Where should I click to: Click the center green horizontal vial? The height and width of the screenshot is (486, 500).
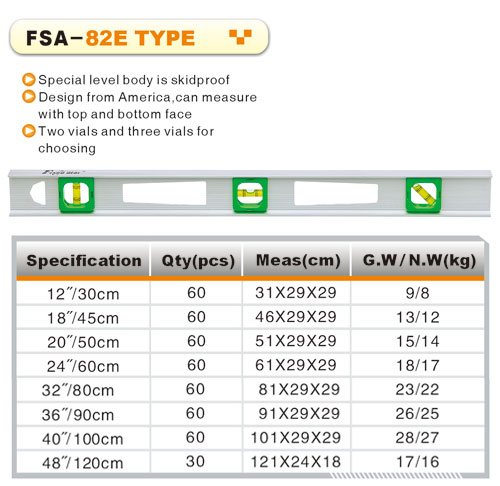point(250,195)
